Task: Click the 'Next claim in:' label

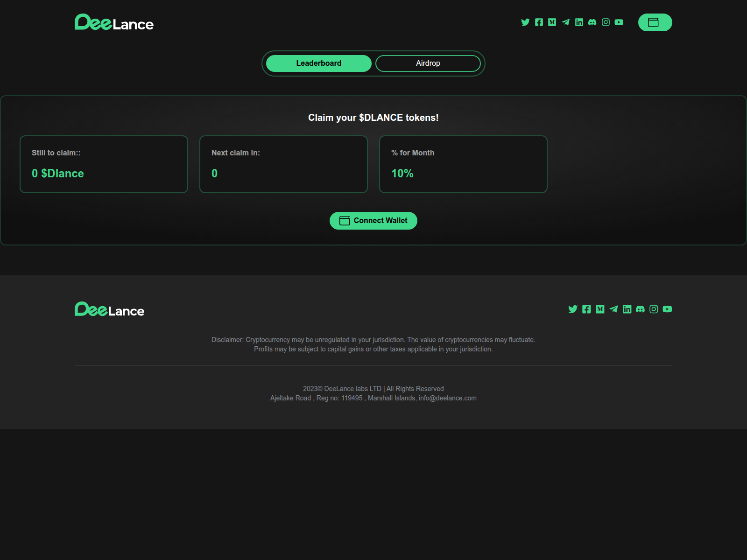Action: [236, 153]
